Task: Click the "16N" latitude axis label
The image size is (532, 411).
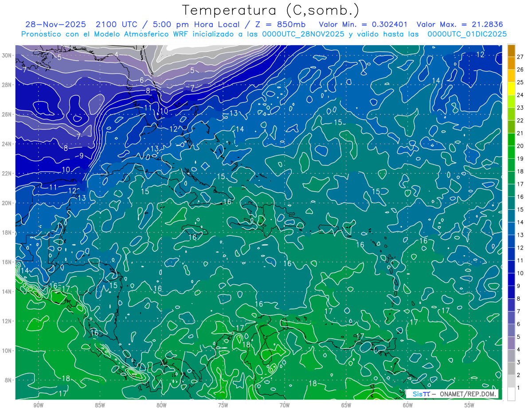Action: (x=7, y=262)
